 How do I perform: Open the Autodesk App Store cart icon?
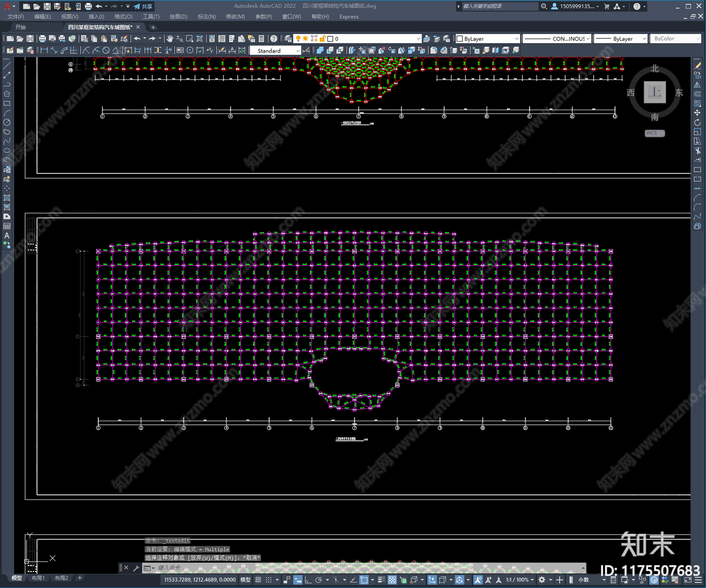[607, 6]
